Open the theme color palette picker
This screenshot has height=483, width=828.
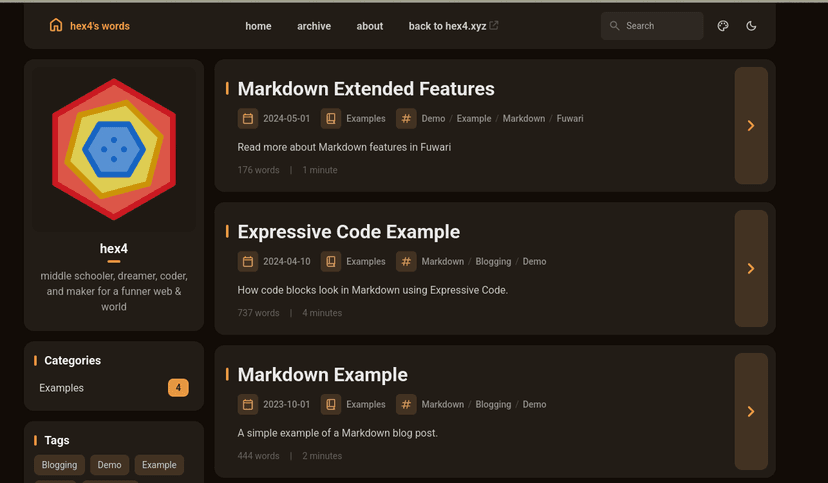pos(723,26)
